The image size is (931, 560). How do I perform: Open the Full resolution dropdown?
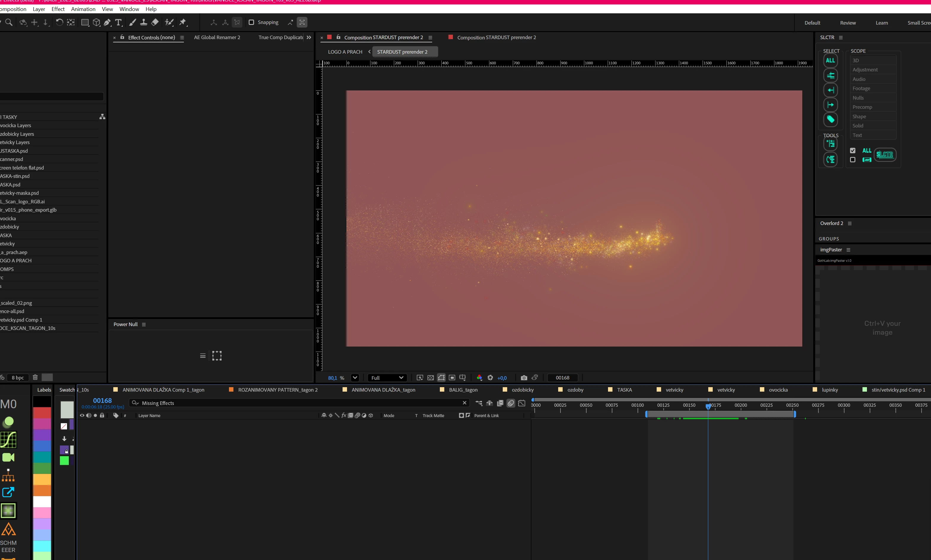click(387, 378)
